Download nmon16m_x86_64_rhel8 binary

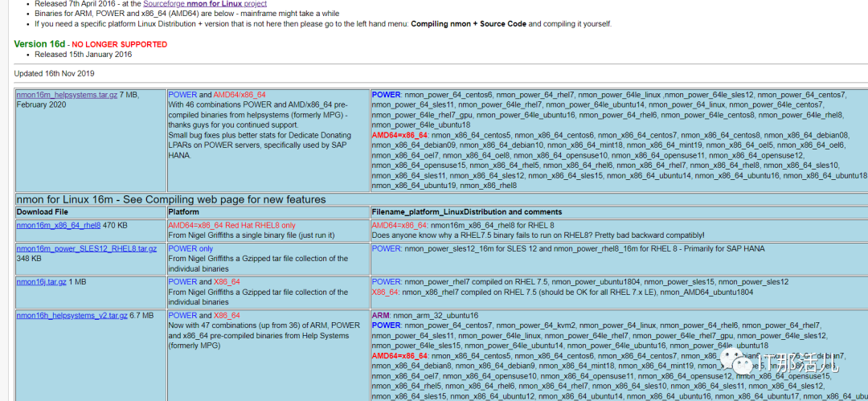(x=59, y=226)
